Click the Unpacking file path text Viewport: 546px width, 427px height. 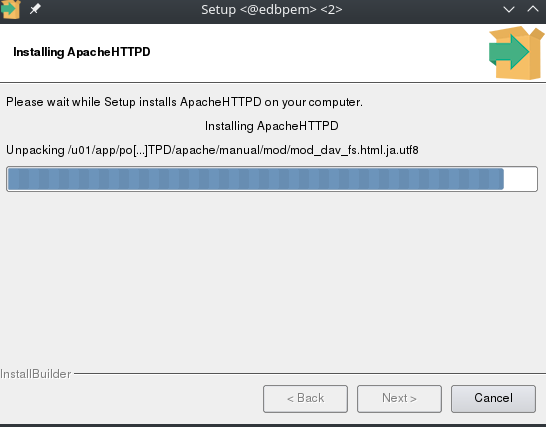click(212, 150)
